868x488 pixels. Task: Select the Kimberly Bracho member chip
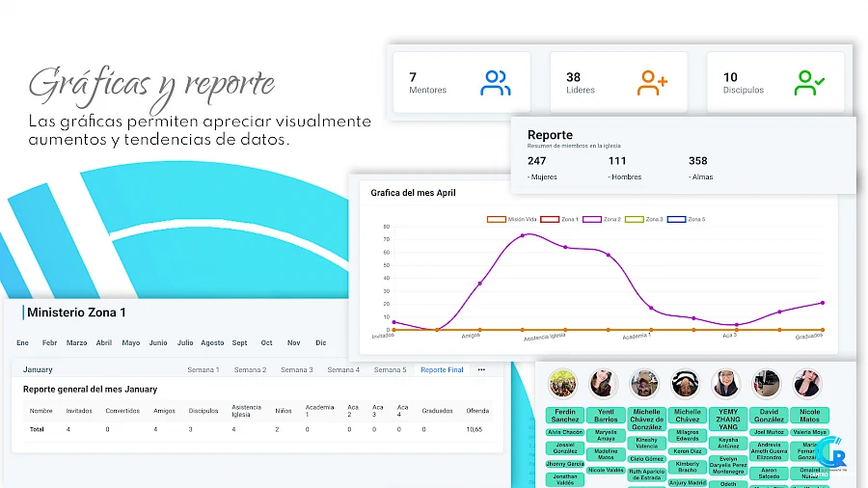click(687, 467)
